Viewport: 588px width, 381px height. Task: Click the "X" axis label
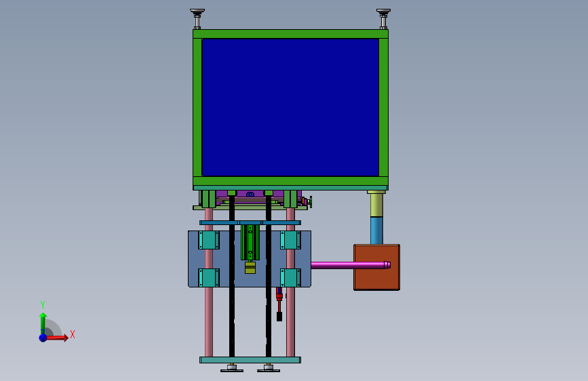point(73,334)
